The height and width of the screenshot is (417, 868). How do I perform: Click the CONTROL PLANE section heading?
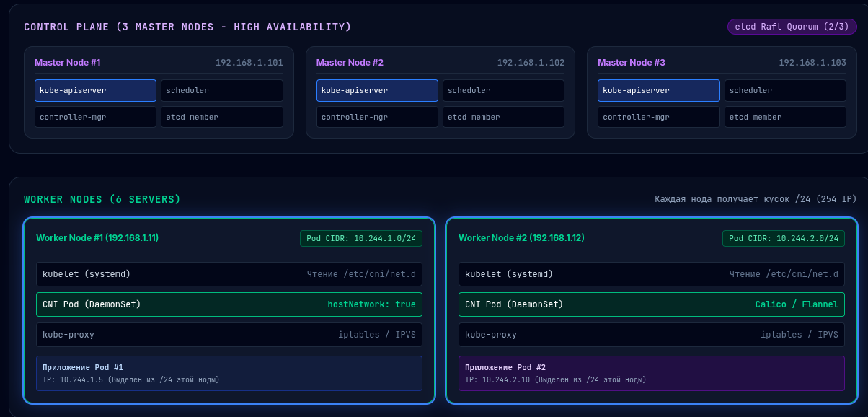(x=187, y=27)
